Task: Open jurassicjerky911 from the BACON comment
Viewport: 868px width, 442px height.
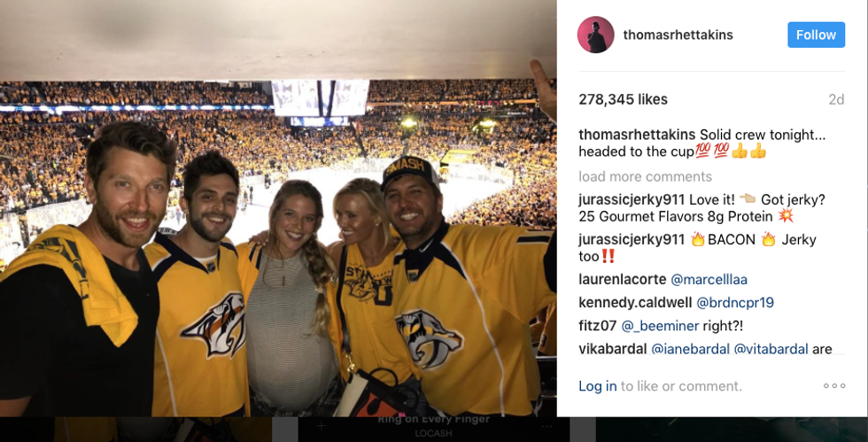Action: (632, 239)
